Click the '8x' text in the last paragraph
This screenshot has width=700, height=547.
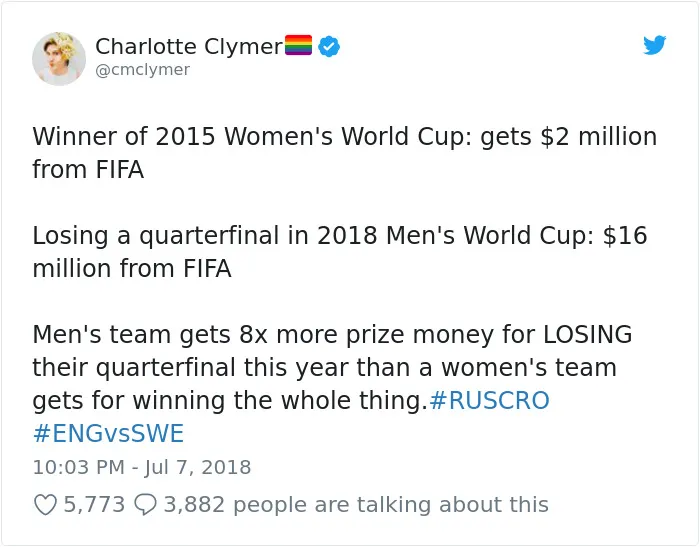253,334
